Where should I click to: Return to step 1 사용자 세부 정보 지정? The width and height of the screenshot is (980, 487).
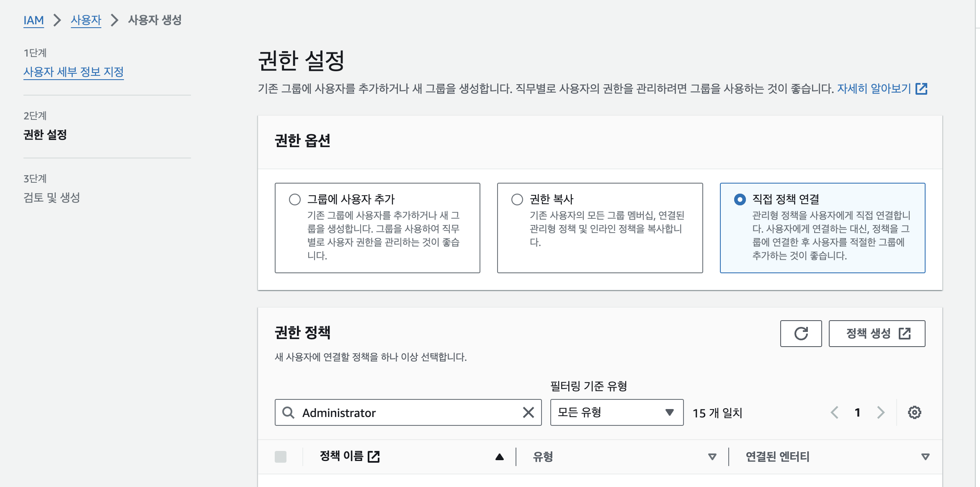click(73, 72)
